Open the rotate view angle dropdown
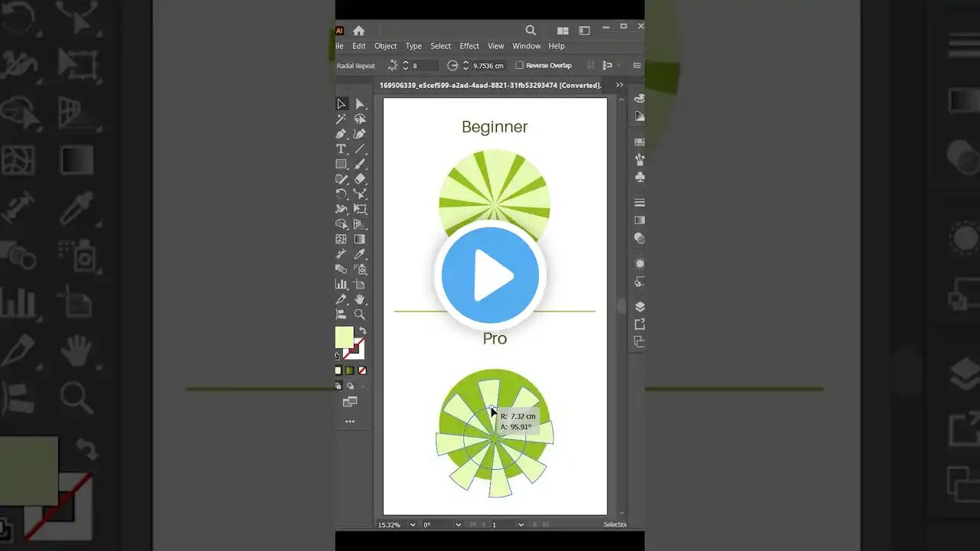 (x=459, y=525)
